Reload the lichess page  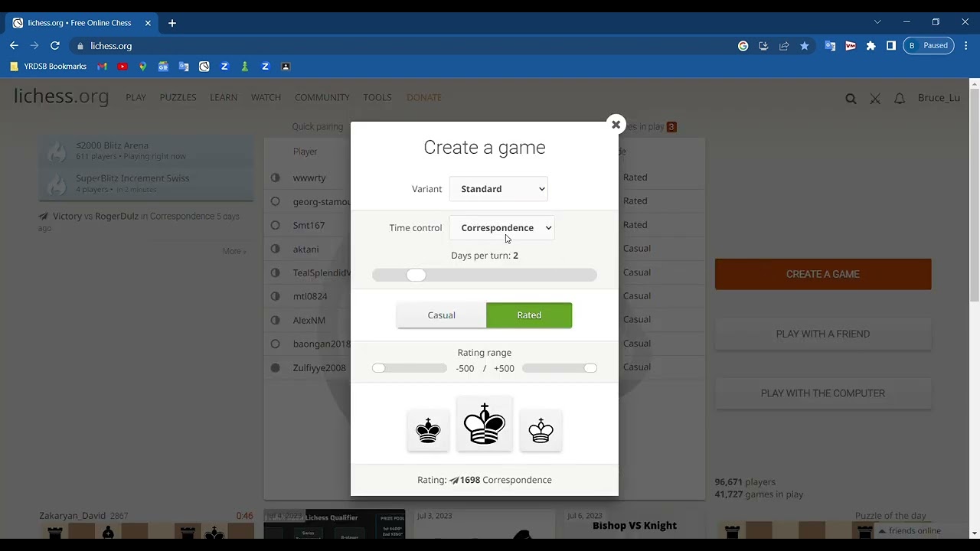pos(55,46)
